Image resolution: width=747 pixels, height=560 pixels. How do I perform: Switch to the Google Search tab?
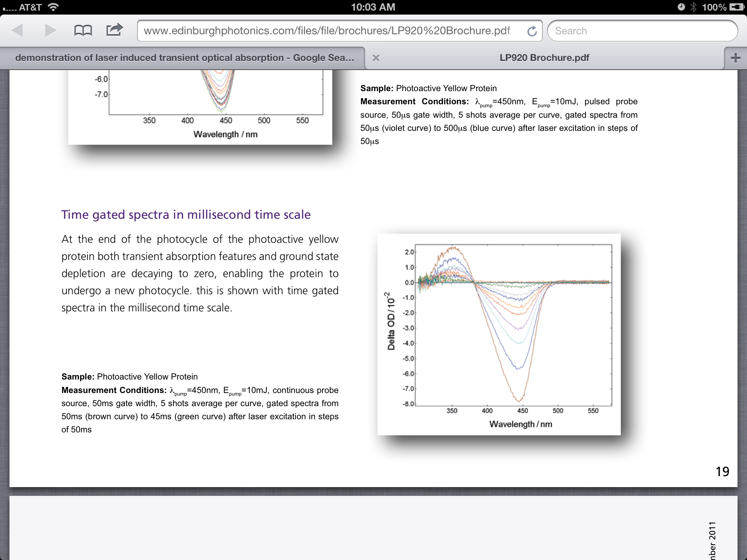click(184, 58)
